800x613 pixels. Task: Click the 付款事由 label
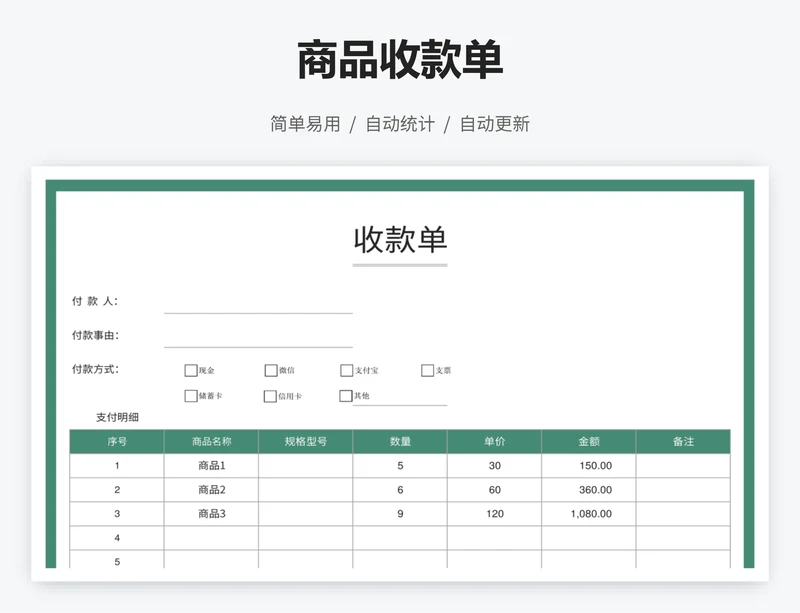95,335
